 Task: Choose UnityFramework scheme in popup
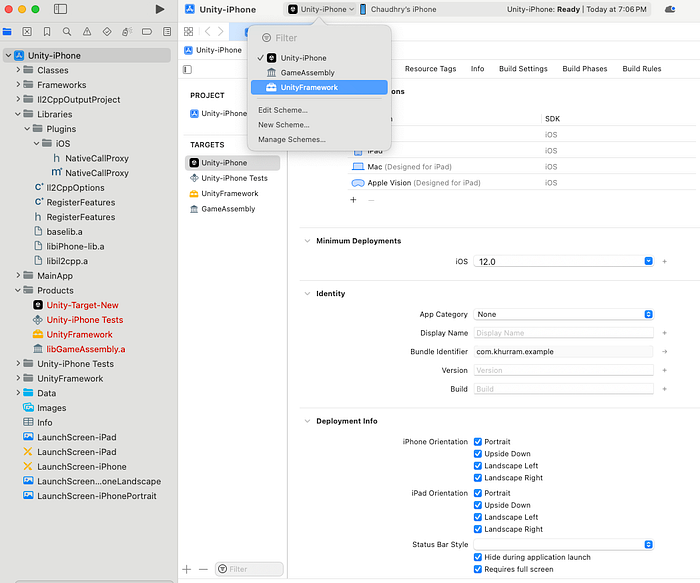point(319,87)
